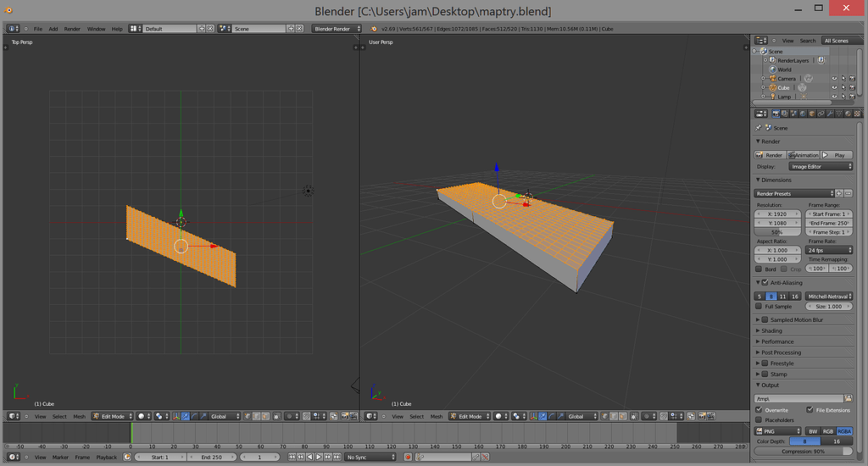Uncheck the Overwrite checkbox

coord(759,409)
